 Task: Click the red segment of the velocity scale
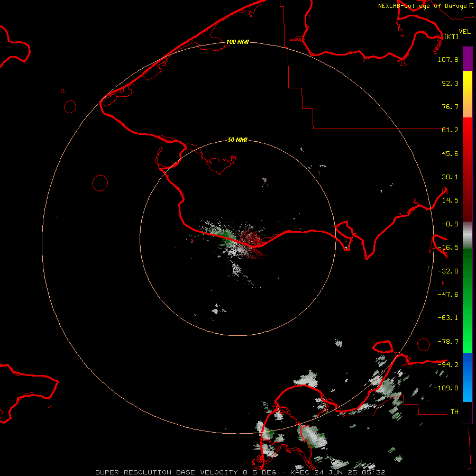tap(467, 169)
